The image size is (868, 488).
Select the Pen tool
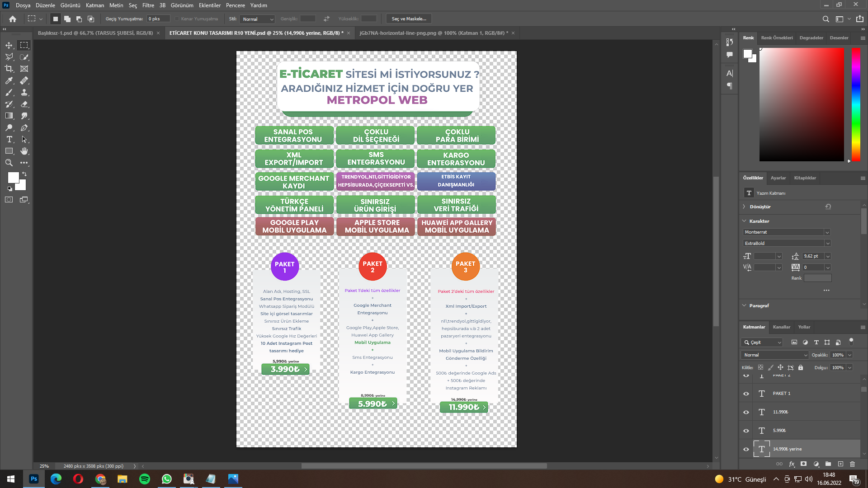[x=24, y=127]
